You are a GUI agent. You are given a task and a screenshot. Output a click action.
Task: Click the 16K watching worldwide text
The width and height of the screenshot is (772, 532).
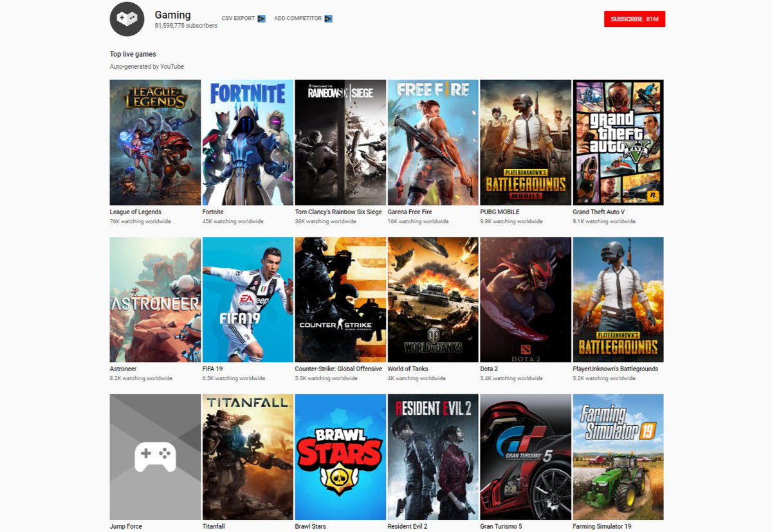[418, 221]
